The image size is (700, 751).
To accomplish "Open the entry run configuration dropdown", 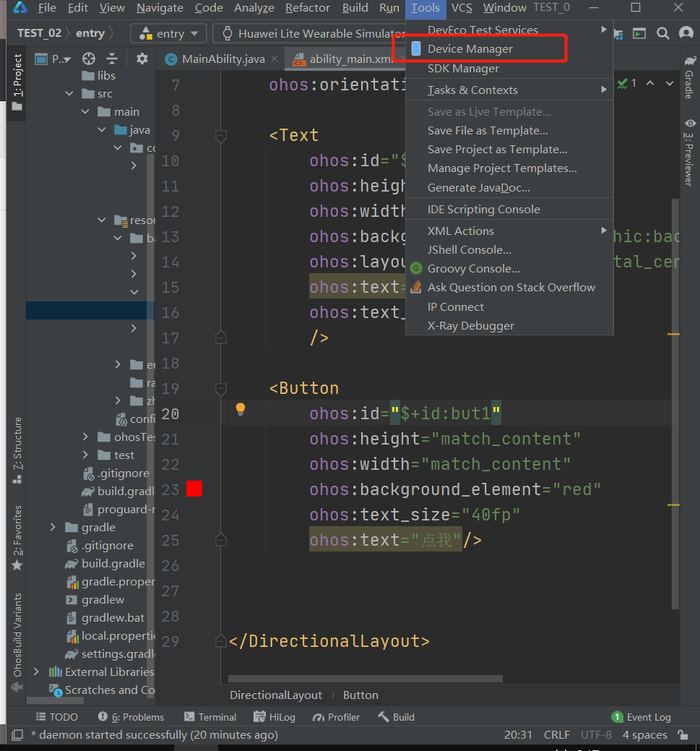I will pyautogui.click(x=168, y=33).
